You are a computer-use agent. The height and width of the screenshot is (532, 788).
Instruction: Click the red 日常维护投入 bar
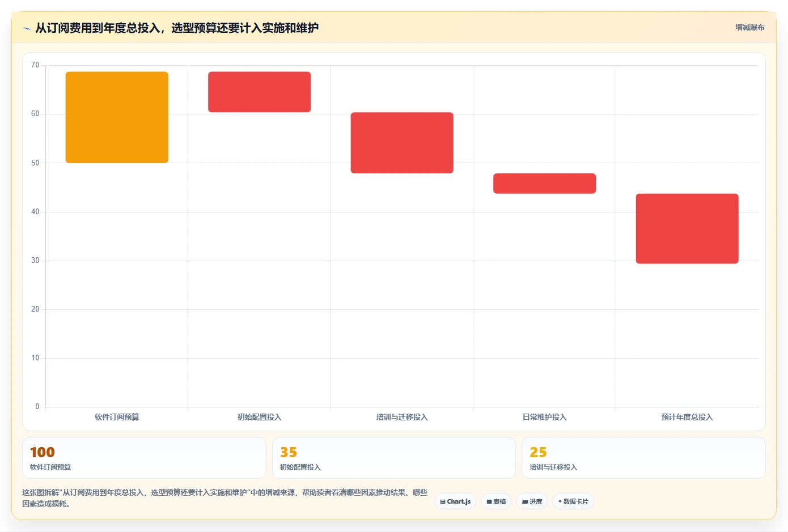coord(544,184)
